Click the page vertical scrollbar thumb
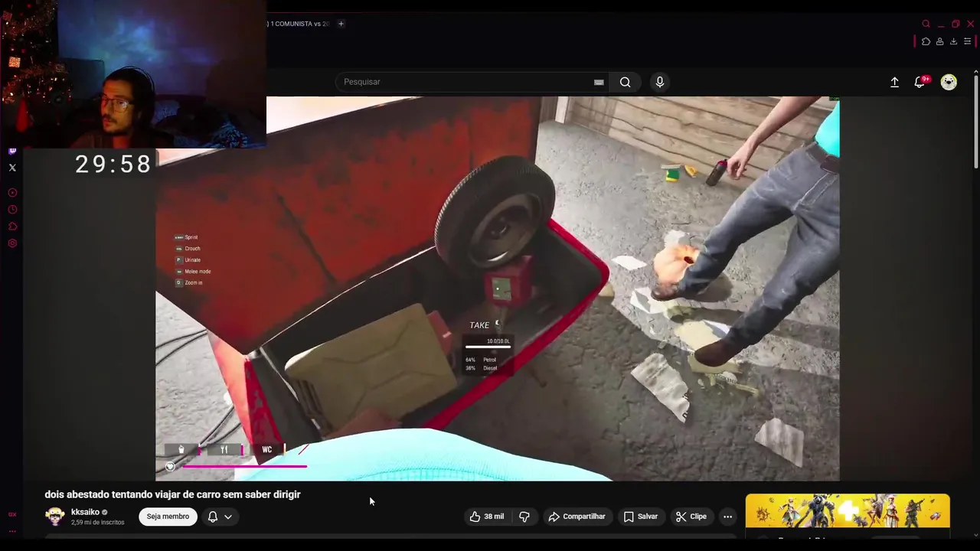The height and width of the screenshot is (551, 980). coord(975,121)
